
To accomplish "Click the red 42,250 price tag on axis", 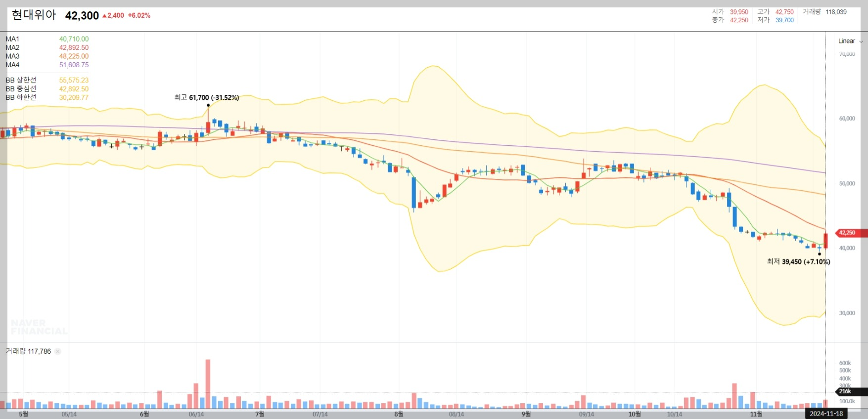I will pyautogui.click(x=851, y=233).
